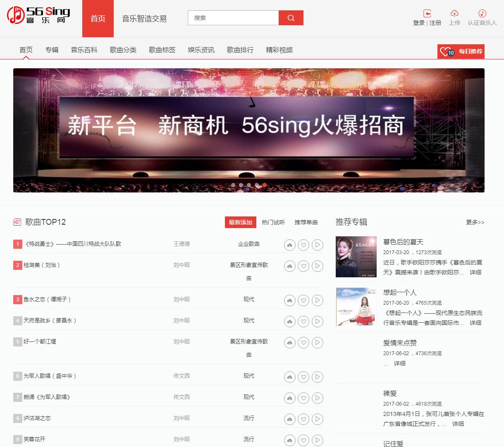Click artist 王德清 in song list
Screen dimensions: 504x447
pyautogui.click(x=182, y=244)
